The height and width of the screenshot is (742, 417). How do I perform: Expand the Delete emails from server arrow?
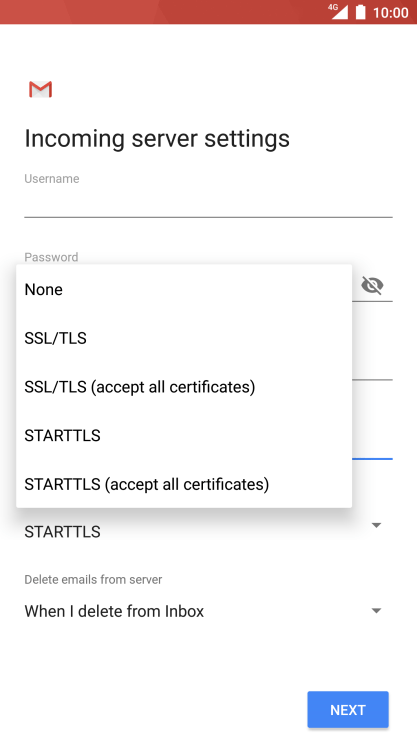click(376, 611)
